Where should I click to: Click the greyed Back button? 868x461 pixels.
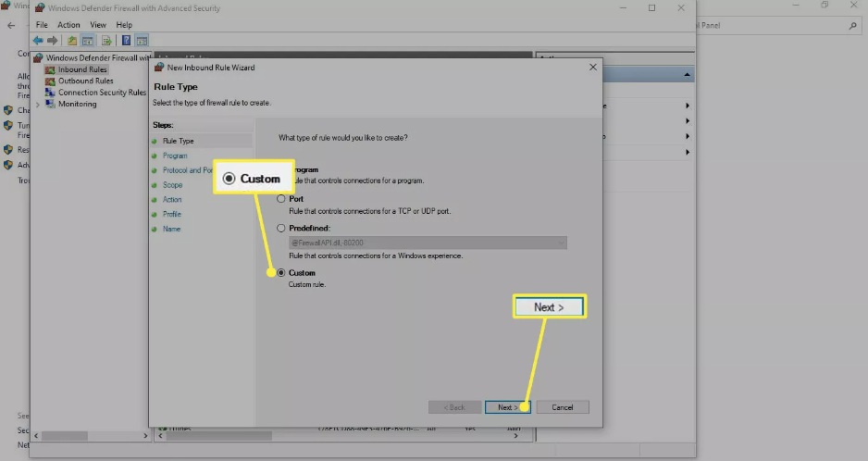454,407
